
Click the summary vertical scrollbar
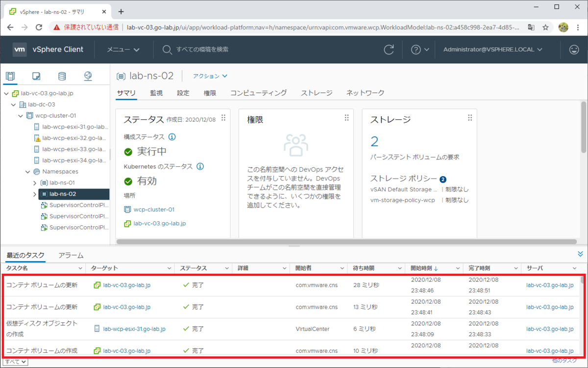(x=583, y=128)
